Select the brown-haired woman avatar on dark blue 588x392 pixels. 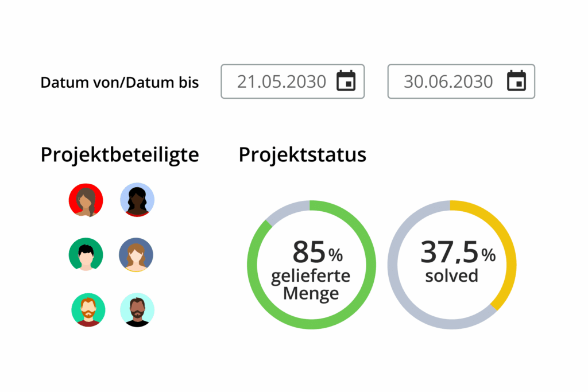point(136,254)
